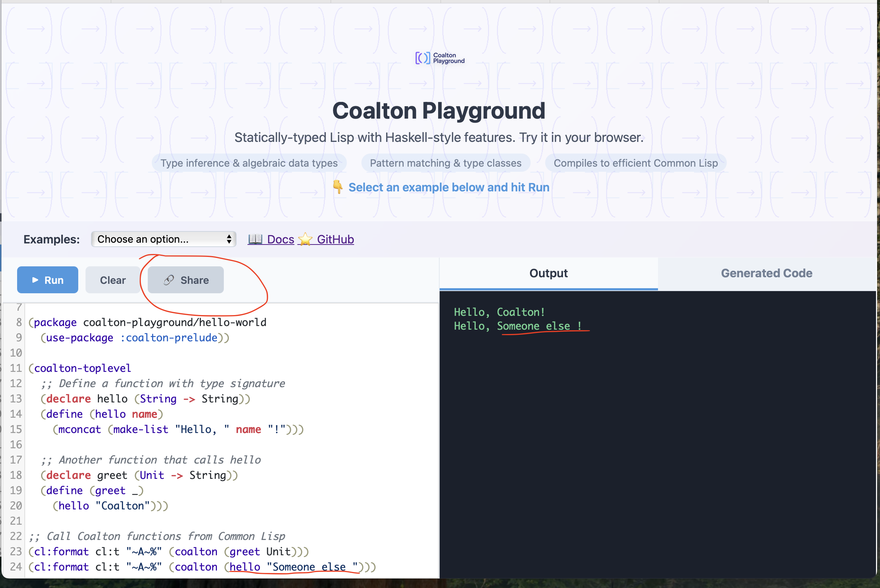Click the 'Pattern matching & type classes' pill
Viewport: 880px width, 588px height.
pos(445,163)
